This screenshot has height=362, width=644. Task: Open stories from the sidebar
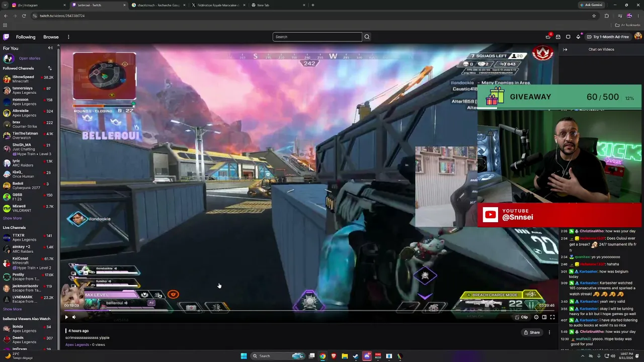tap(29, 58)
